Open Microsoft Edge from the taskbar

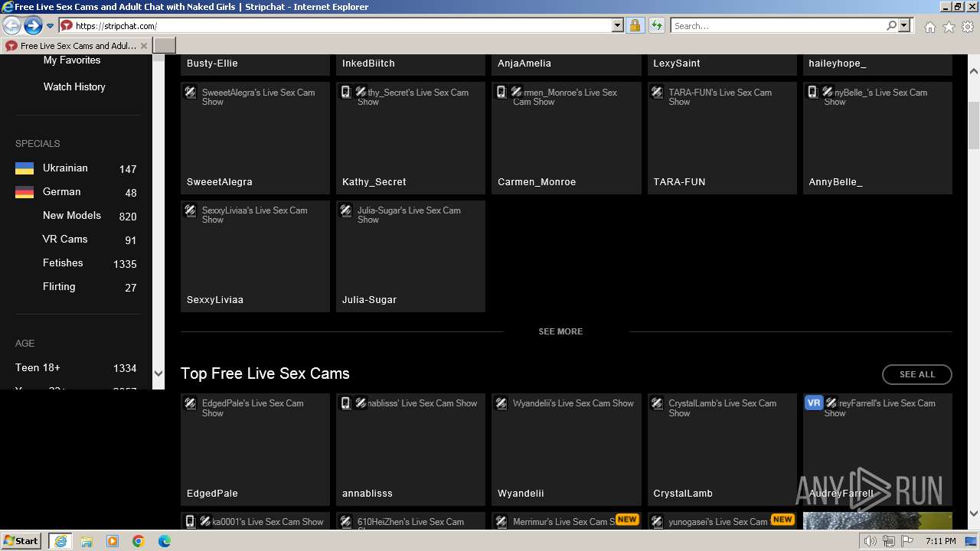coord(164,541)
